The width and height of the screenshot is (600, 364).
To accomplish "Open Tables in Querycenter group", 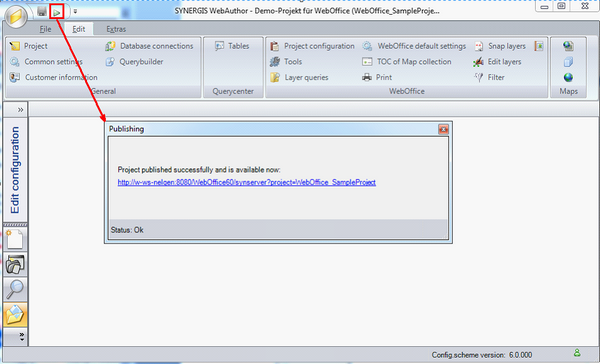I will [x=232, y=46].
